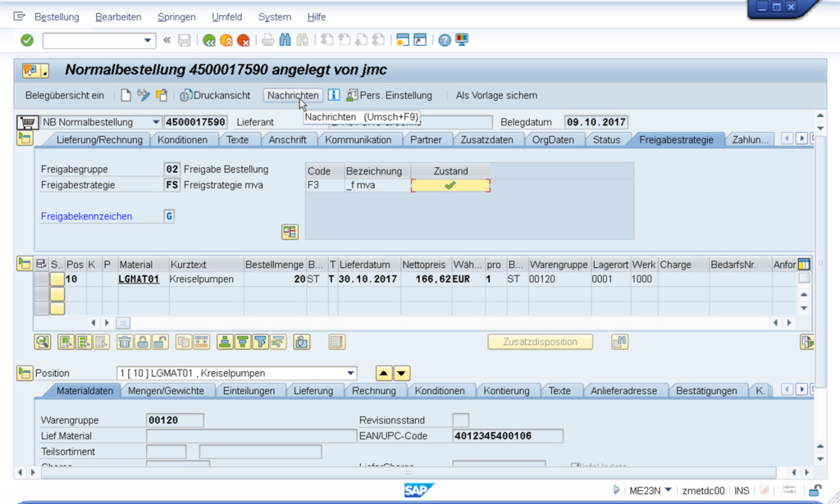Click the Druckansicht button

(215, 95)
